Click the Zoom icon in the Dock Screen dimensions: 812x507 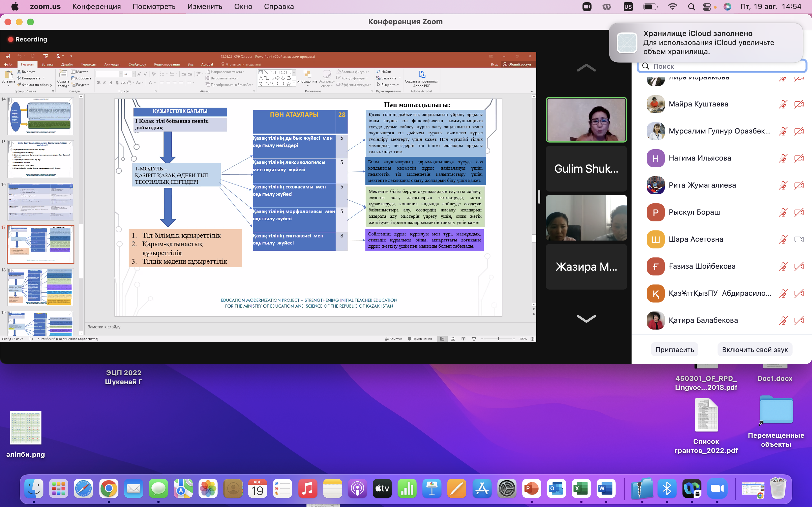(717, 489)
